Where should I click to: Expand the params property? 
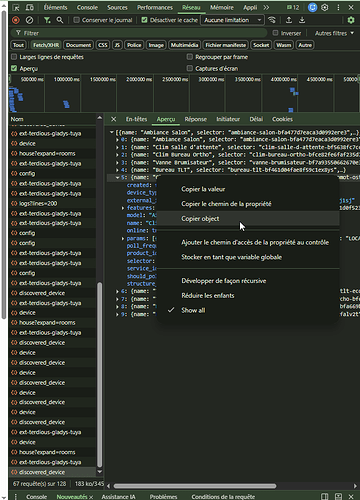pyautogui.click(x=123, y=239)
